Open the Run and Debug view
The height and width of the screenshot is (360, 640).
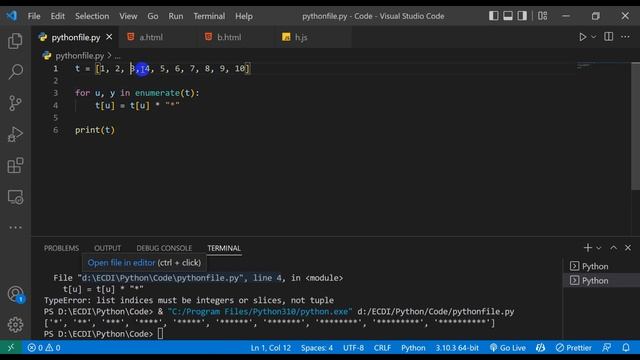pyautogui.click(x=15, y=134)
